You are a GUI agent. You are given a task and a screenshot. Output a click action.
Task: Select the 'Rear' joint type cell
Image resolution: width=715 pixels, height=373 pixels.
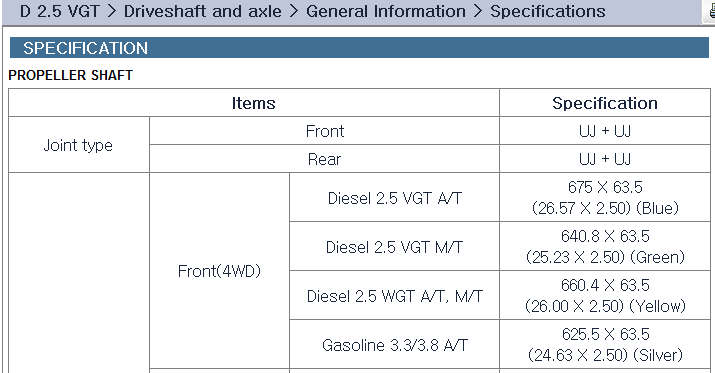point(324,159)
